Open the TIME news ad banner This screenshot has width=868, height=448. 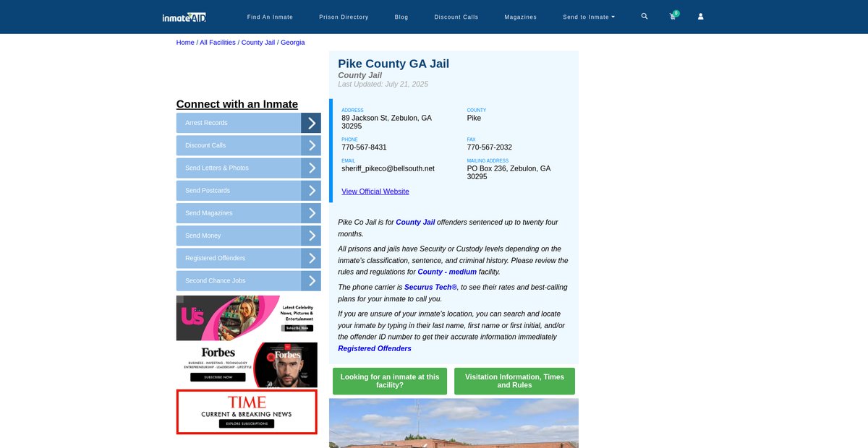tap(247, 412)
